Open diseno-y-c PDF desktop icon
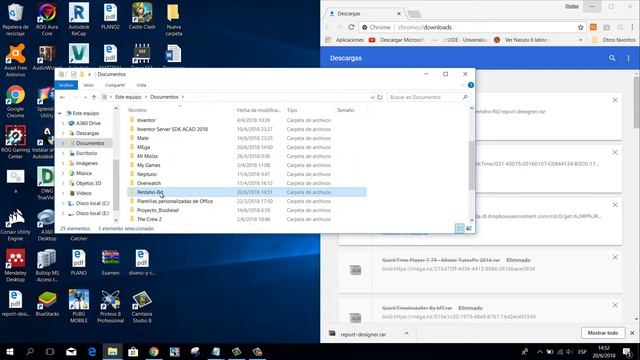 coord(142,262)
